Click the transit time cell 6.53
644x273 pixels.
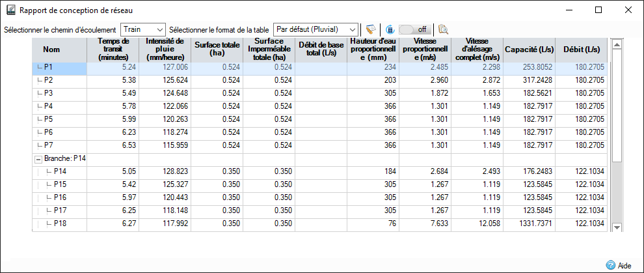tap(113, 145)
